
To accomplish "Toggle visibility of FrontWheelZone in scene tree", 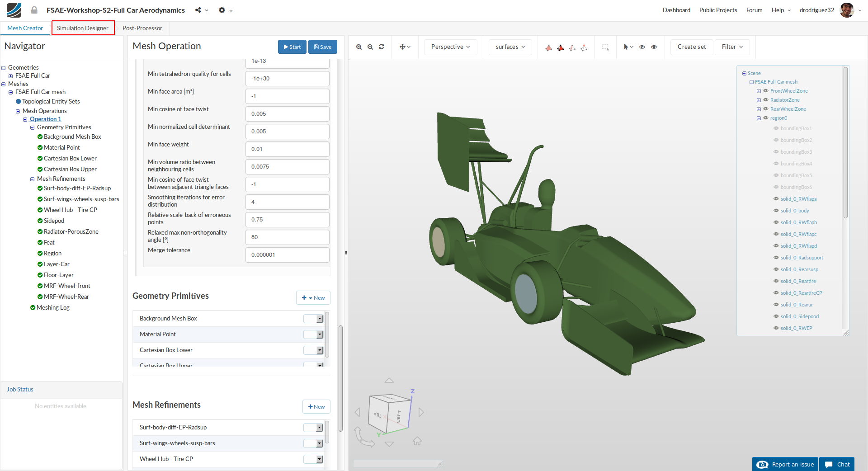I will point(766,91).
